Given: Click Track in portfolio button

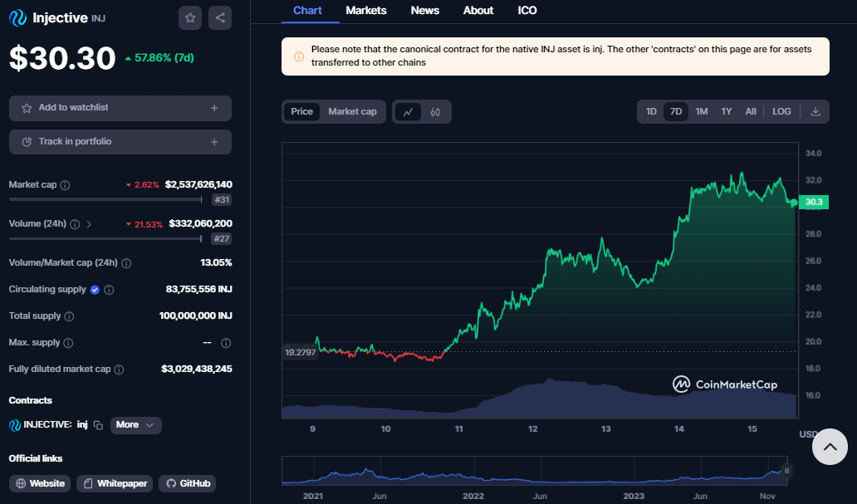Looking at the screenshot, I should pos(120,142).
